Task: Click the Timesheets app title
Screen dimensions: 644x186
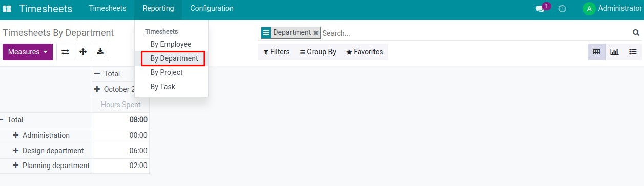Action: (46, 9)
